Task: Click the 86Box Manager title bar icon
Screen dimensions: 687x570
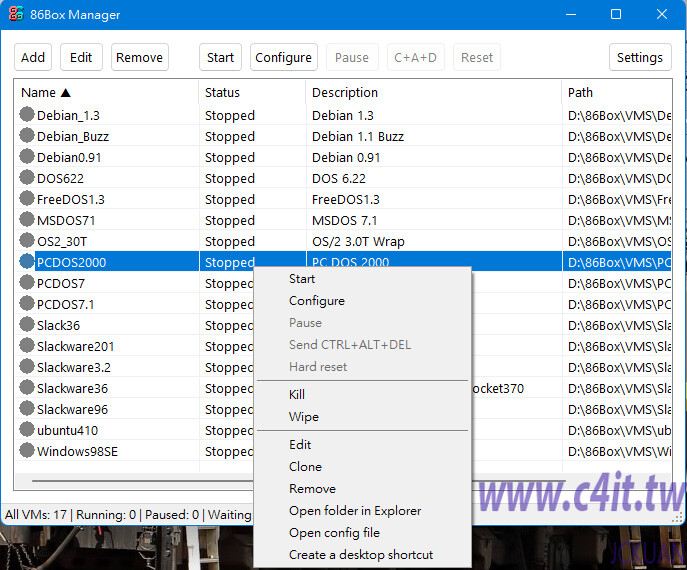Action: [x=16, y=14]
